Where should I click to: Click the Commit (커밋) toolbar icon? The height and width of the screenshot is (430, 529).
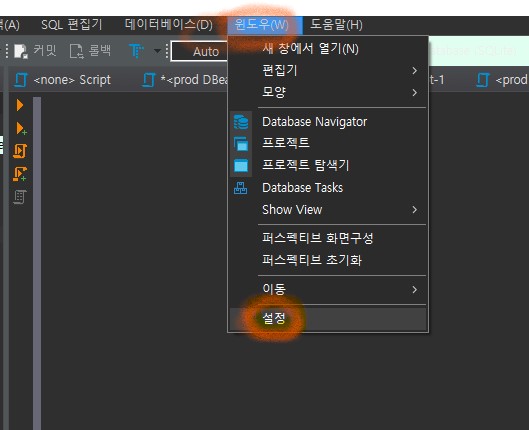21,51
